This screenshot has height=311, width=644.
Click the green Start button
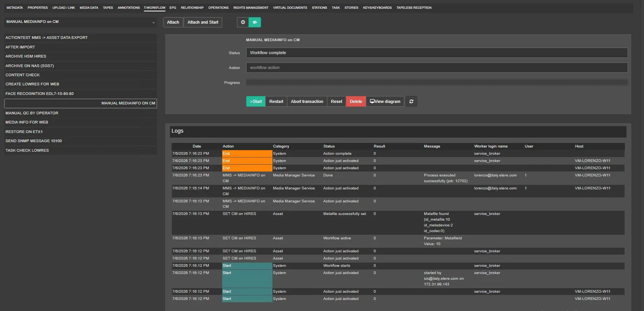[x=256, y=101]
